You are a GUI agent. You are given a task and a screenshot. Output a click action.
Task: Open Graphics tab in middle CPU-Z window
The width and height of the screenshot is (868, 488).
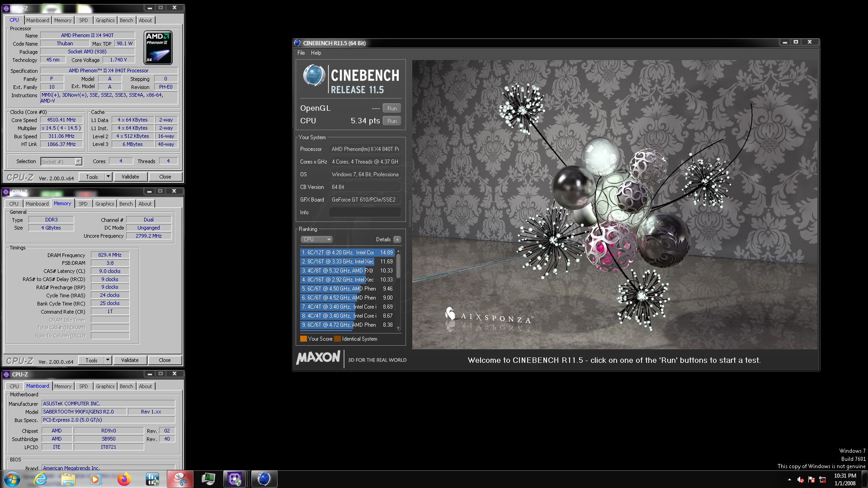click(105, 204)
